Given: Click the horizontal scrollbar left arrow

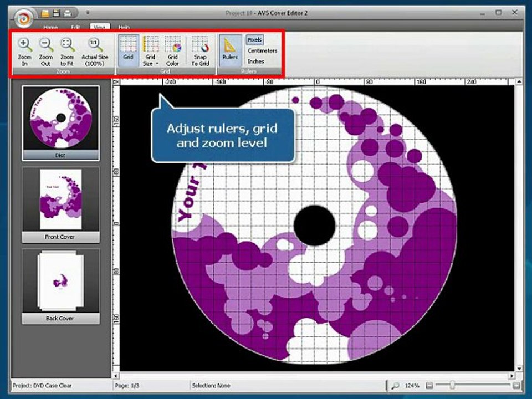Looking at the screenshot, I should click(116, 376).
